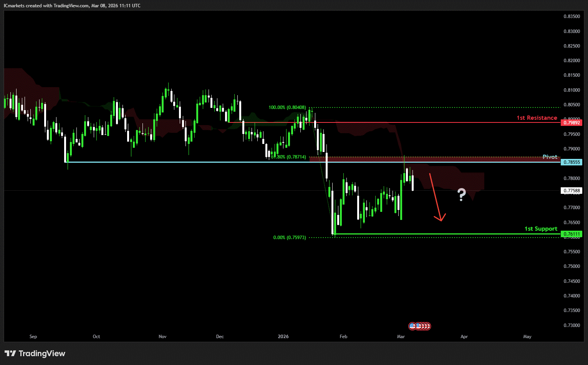Click the Nov label on time axis
Image resolution: width=588 pixels, height=365 pixels.
click(x=162, y=337)
